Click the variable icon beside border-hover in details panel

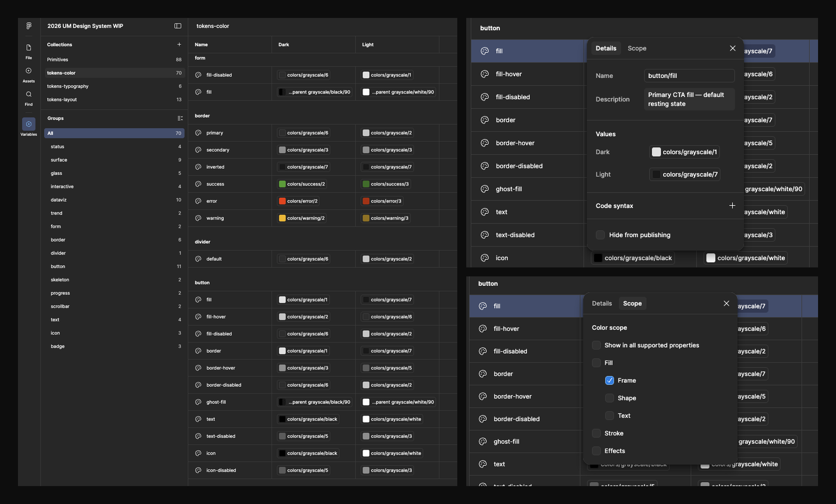(x=485, y=143)
